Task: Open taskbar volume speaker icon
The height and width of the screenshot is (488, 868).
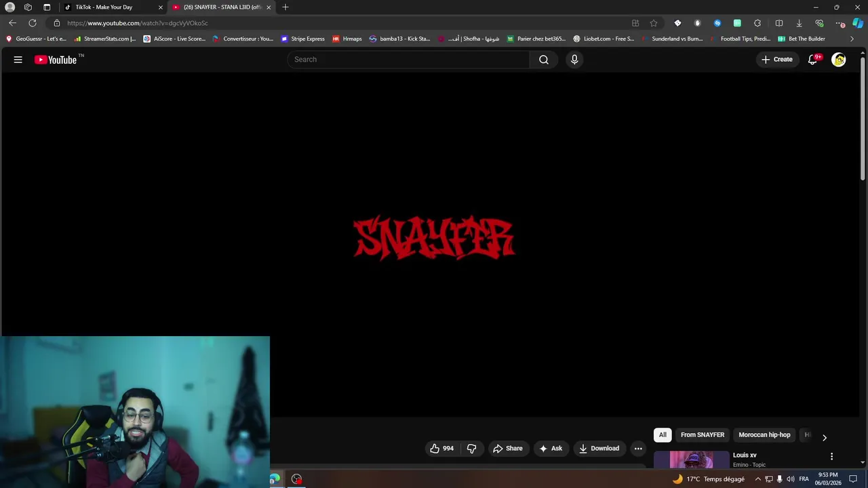Action: click(791, 479)
